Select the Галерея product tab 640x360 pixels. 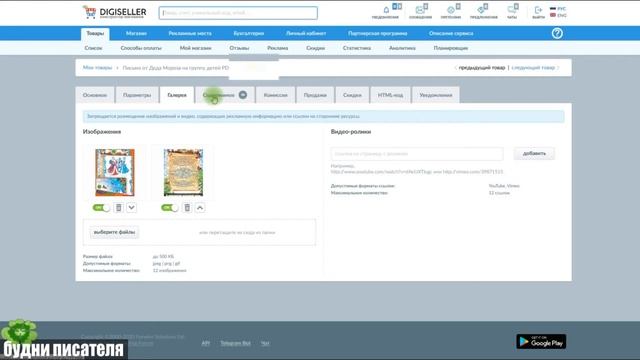click(x=177, y=95)
